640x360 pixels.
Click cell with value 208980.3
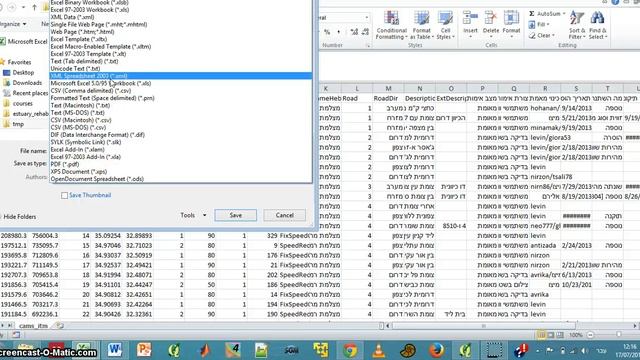[x=14, y=236]
